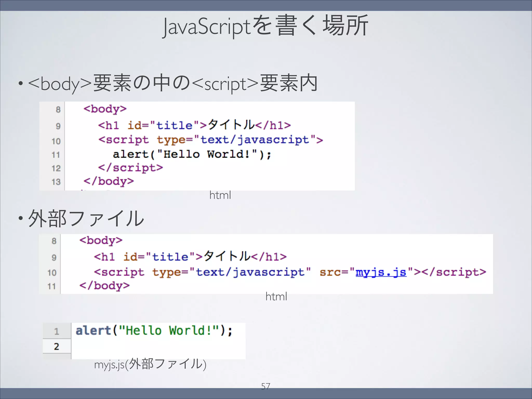Click 'src=' attribute in the second code block

pyautogui.click(x=334, y=272)
